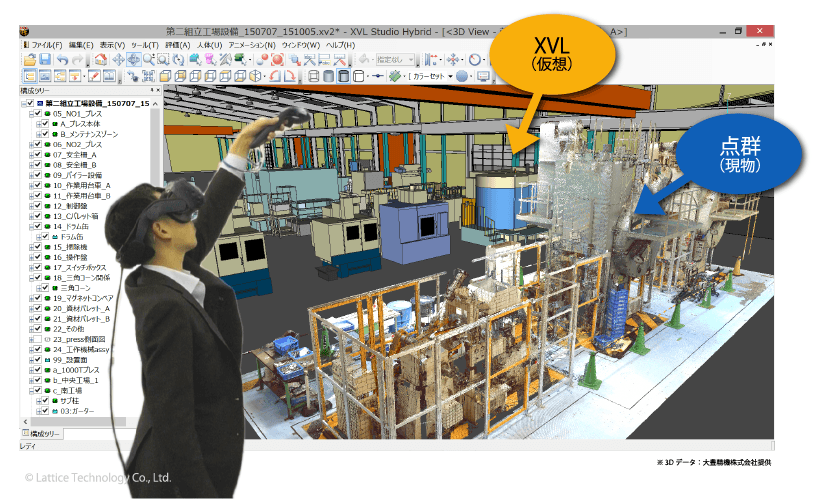The image size is (815, 499).
Task: Click the Home view icon
Action: [x=102, y=60]
